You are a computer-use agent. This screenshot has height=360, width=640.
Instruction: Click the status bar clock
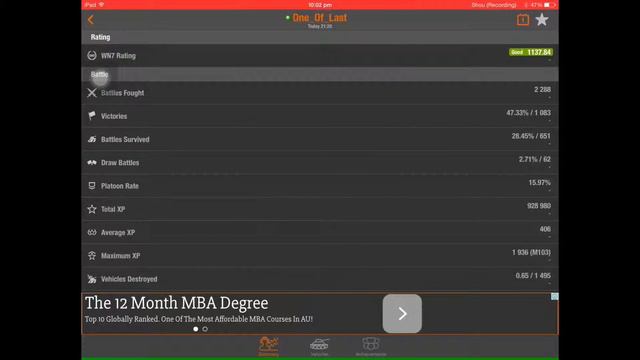point(320,5)
